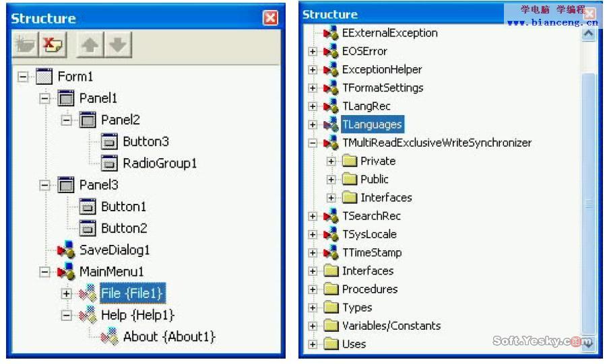607x364 pixels.
Task: Click the Move Up arrow button
Action: [x=90, y=45]
